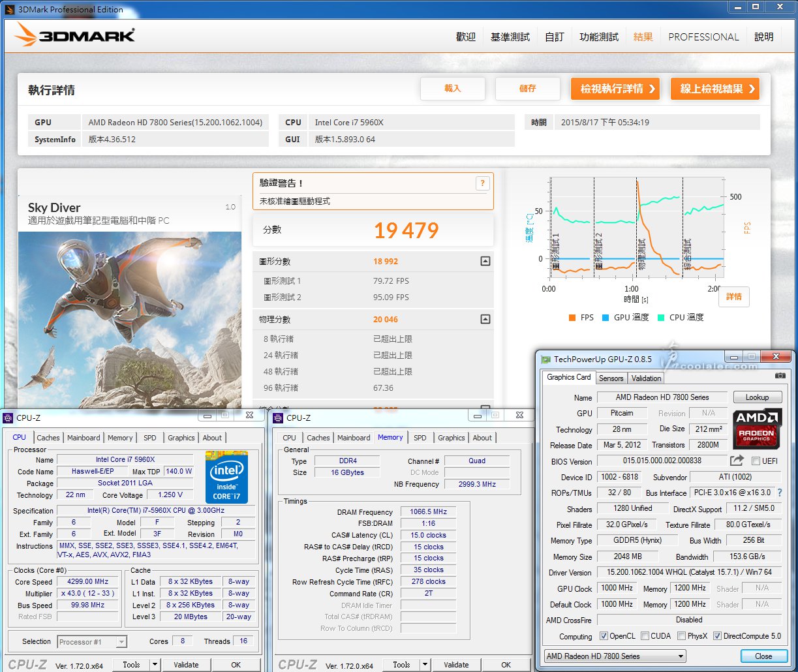Click the 詳情 details button beside the chart
Screen dimensions: 798x672
tap(734, 297)
